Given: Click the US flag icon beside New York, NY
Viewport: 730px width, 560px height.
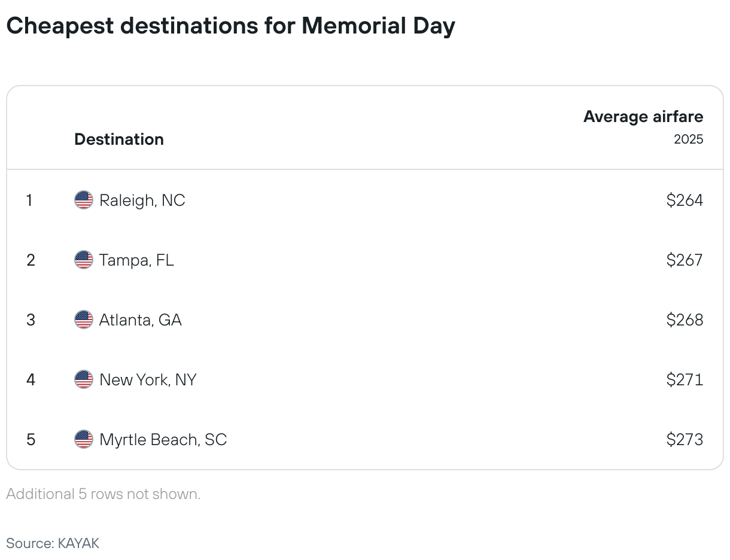Looking at the screenshot, I should tap(84, 379).
